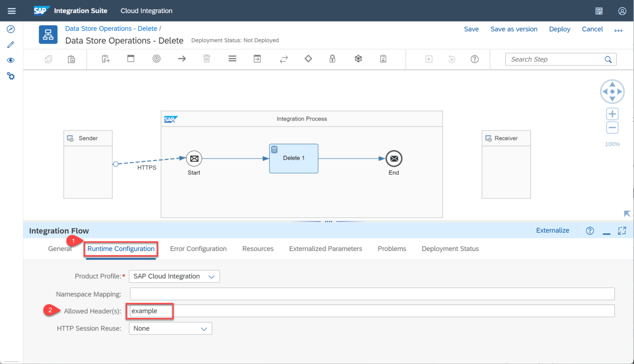Select the Participant (clipboard plus) palette icon
The width and height of the screenshot is (634, 364).
click(106, 59)
